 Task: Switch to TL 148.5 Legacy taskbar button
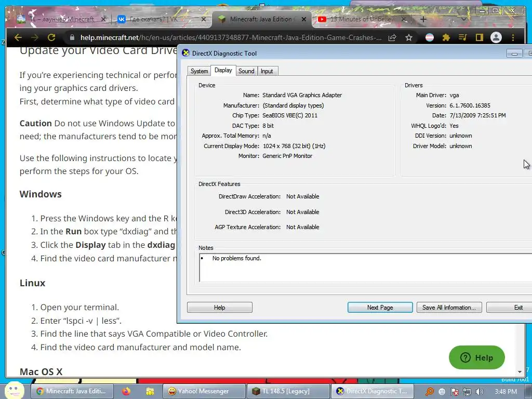pos(288,391)
